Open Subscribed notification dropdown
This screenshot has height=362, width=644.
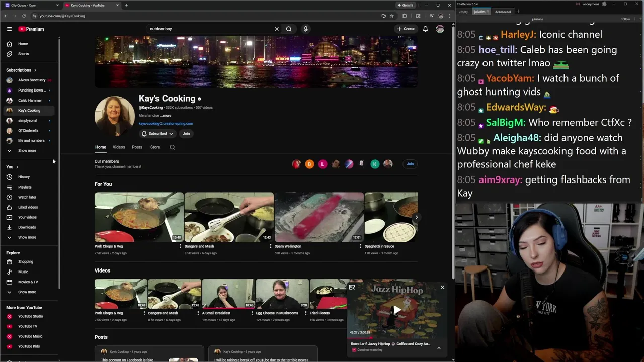point(157,134)
